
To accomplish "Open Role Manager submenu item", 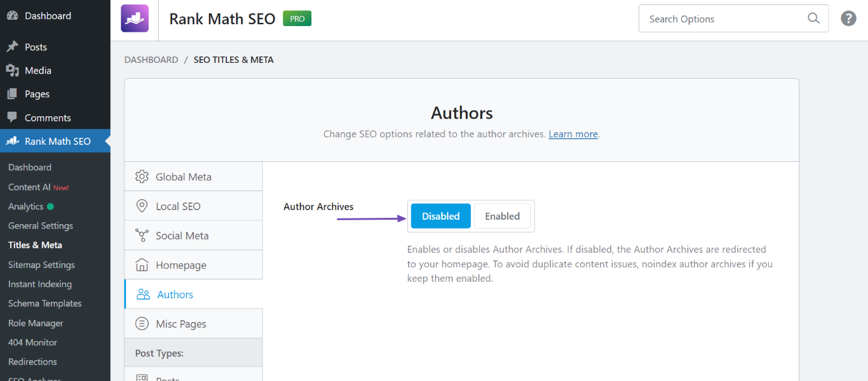I will [36, 323].
